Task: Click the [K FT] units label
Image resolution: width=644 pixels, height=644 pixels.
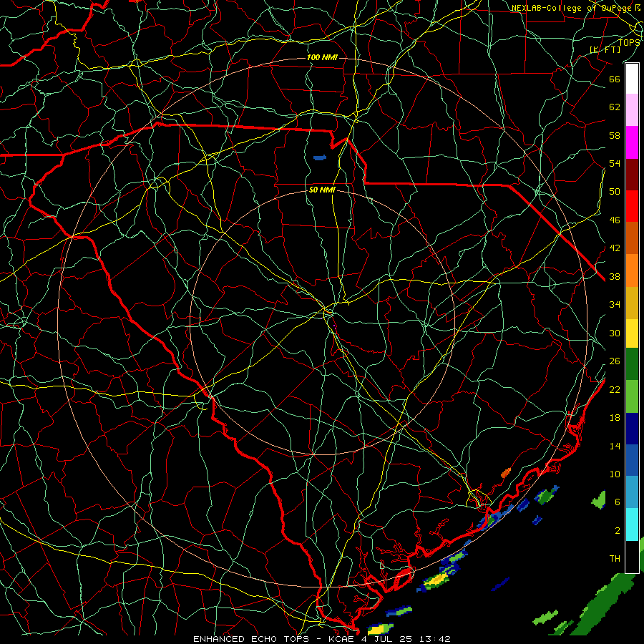Action: point(605,50)
